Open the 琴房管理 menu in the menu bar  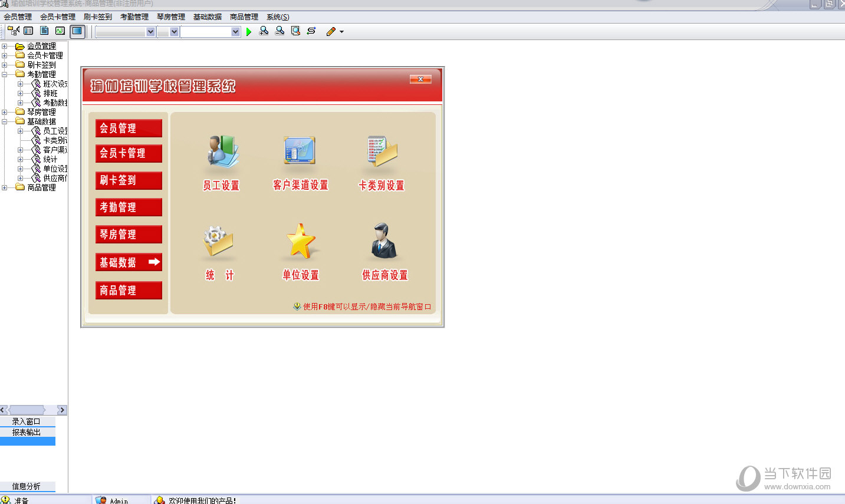tap(171, 17)
